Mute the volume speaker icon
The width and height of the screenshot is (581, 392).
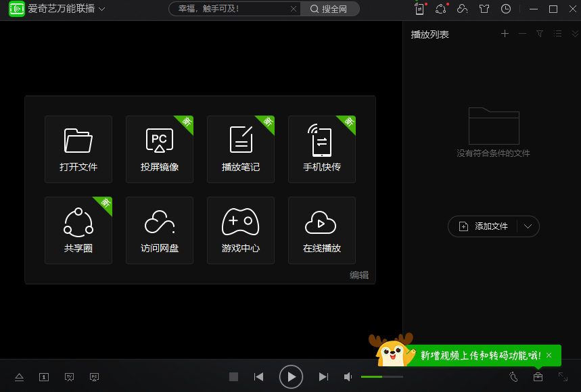(x=347, y=376)
